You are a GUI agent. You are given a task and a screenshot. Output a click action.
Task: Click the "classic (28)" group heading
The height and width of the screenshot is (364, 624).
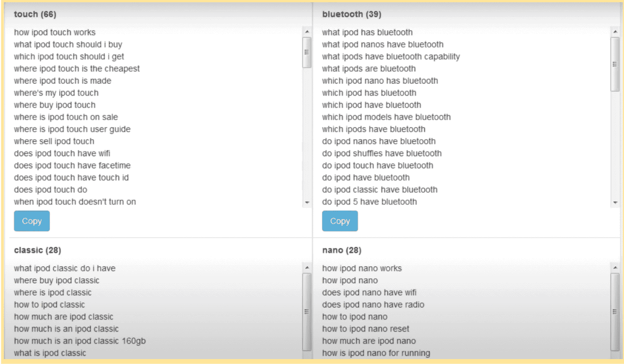click(38, 250)
